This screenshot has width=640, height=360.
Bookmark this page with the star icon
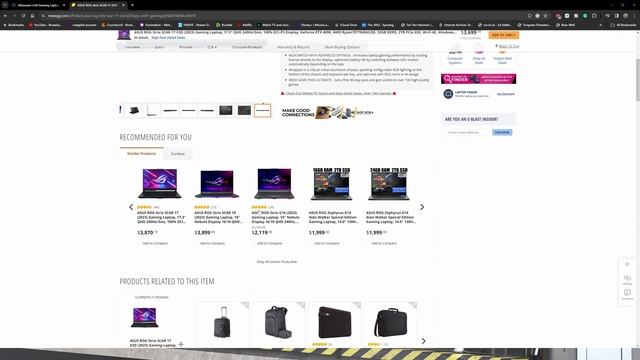point(545,16)
